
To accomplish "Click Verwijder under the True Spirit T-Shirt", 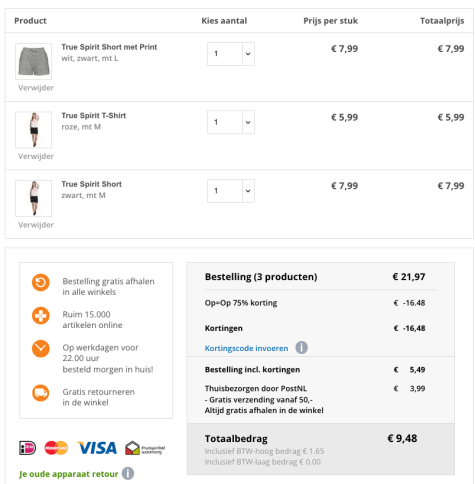I will pyautogui.click(x=36, y=156).
